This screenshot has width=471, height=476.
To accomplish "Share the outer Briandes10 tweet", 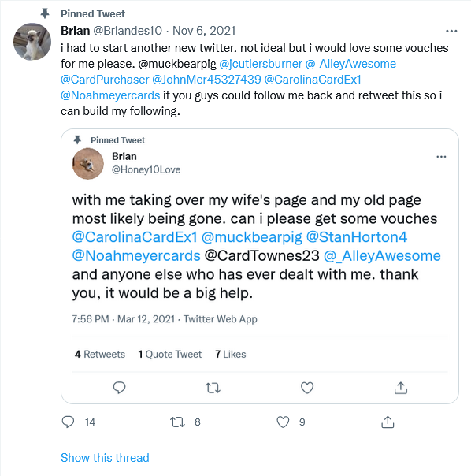I will (x=388, y=422).
